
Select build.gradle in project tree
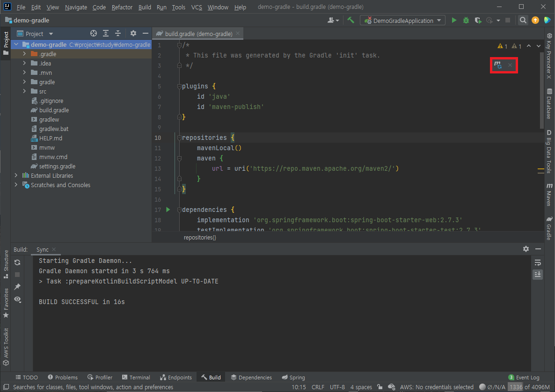click(x=54, y=110)
